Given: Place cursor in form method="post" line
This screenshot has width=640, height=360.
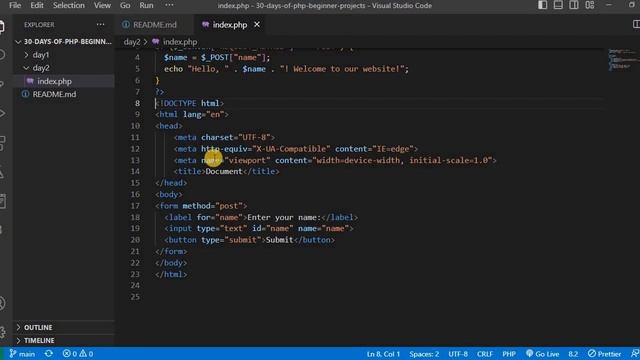Looking at the screenshot, I should (x=201, y=206).
